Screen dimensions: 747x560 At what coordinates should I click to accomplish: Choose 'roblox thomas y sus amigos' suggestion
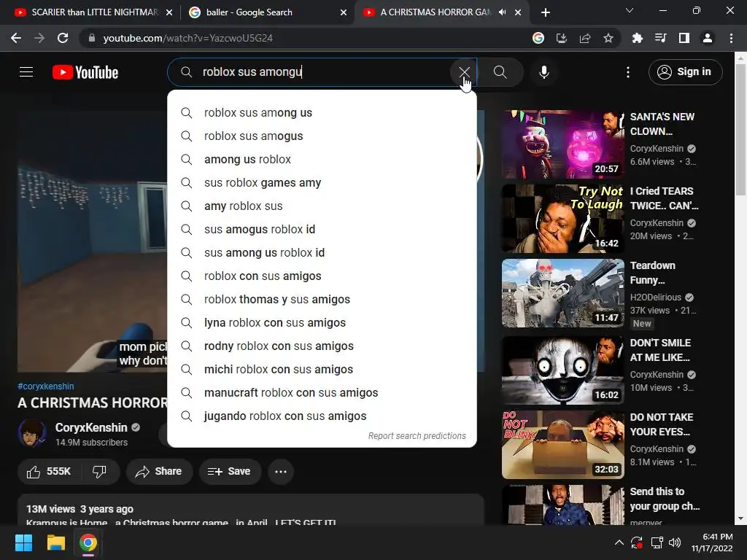[x=322, y=300]
